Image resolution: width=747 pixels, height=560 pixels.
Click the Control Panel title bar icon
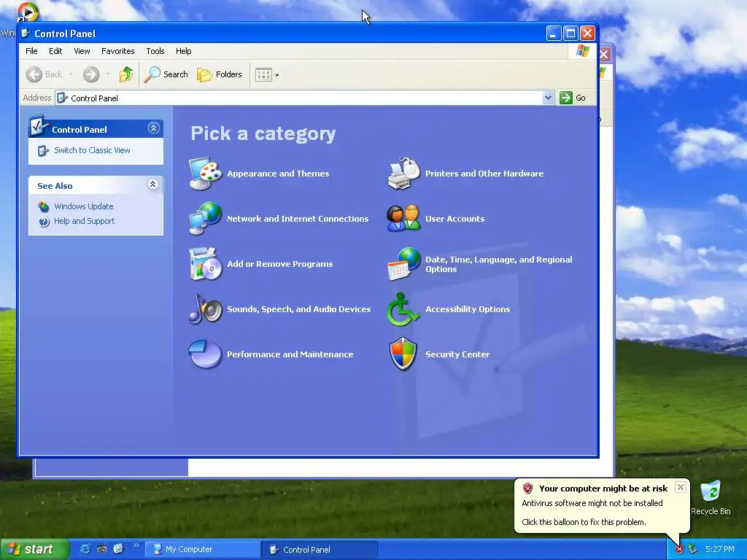(x=26, y=34)
